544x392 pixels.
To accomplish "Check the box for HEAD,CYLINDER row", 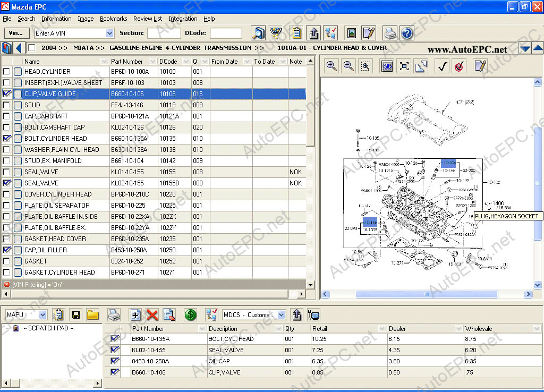I will coord(6,72).
